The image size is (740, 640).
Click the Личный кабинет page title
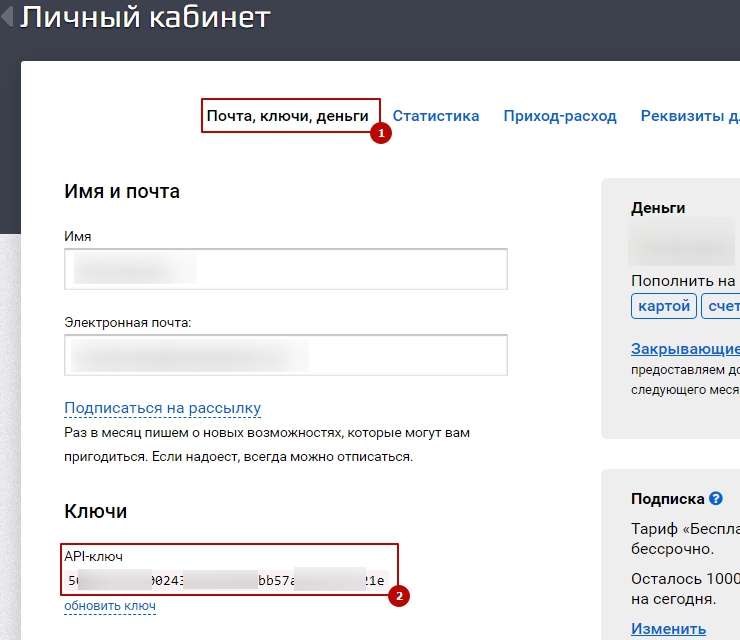[145, 18]
